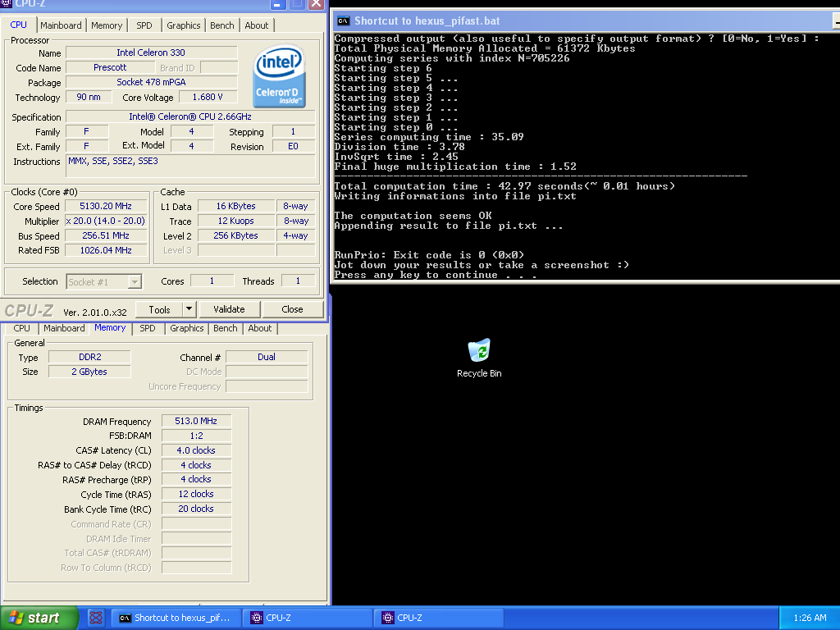Open About tab in lower CPU-Z window
This screenshot has height=630, width=840.
(x=260, y=328)
